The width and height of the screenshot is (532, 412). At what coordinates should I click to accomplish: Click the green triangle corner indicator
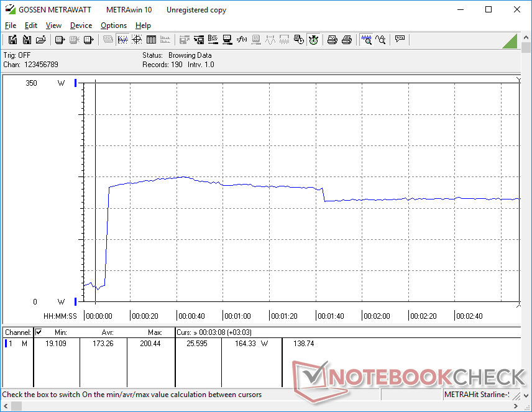pos(511,41)
